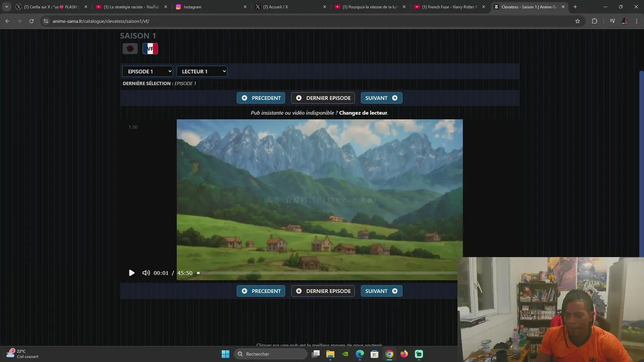
Task: Open a new browser tab
Action: point(575,7)
